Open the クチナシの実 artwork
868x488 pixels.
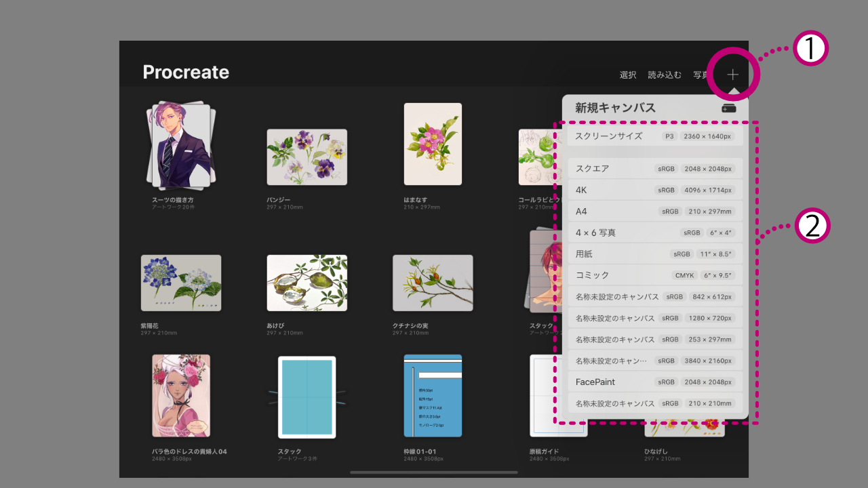433,283
